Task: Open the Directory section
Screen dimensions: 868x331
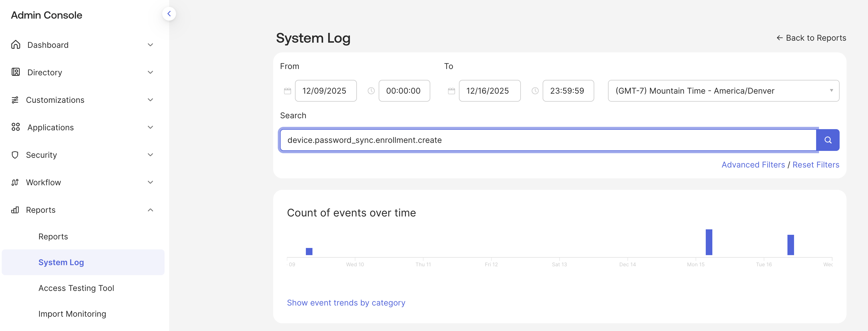Action: click(45, 72)
